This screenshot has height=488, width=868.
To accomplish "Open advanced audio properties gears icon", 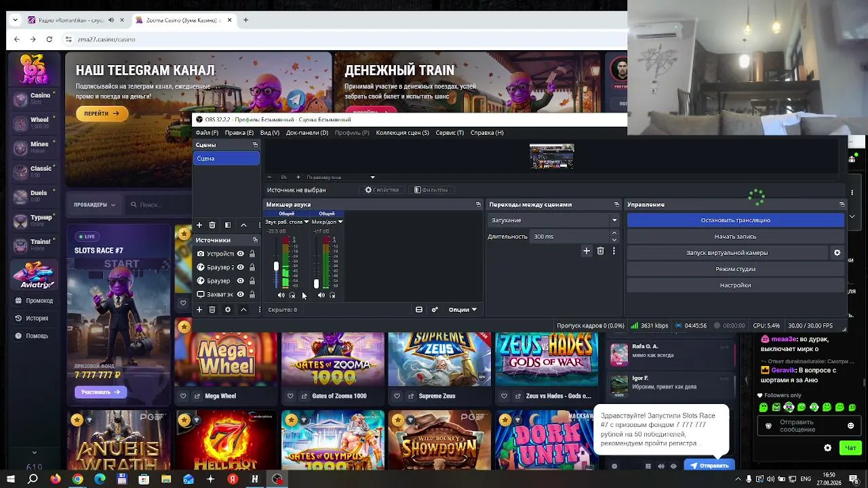I will (x=435, y=310).
